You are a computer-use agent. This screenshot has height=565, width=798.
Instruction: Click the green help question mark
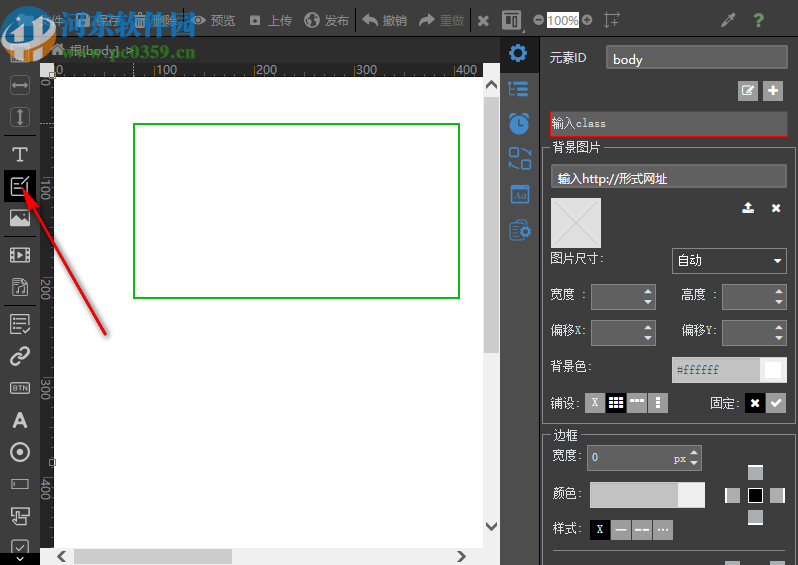click(x=759, y=20)
